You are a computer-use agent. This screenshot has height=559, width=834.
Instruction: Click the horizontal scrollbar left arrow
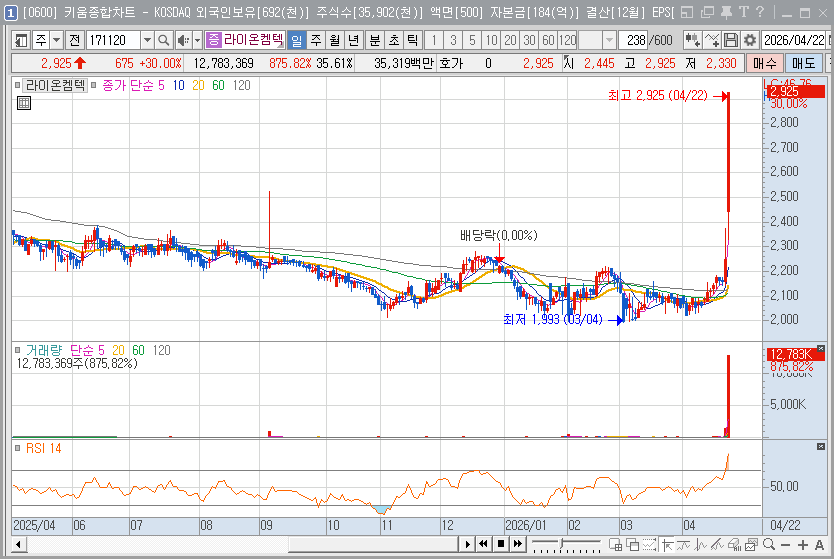click(19, 544)
